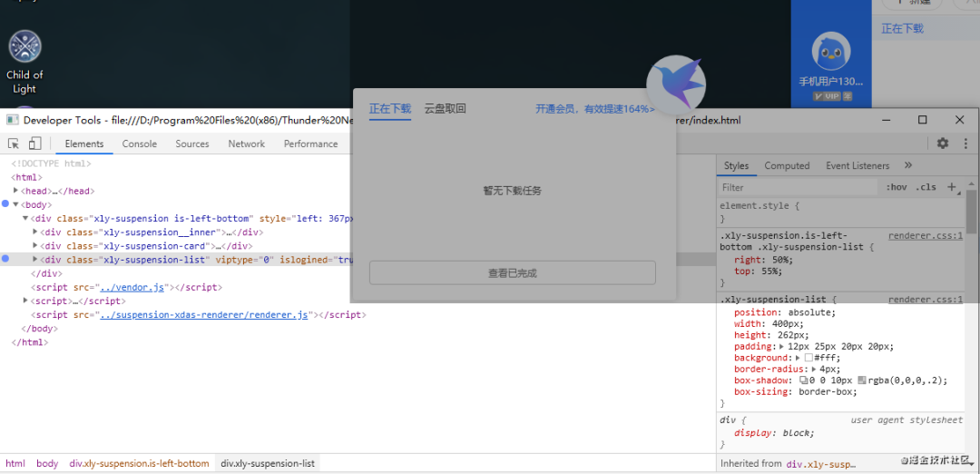Expand the xly-suspension-card div
The width and height of the screenshot is (980, 474).
(x=35, y=245)
